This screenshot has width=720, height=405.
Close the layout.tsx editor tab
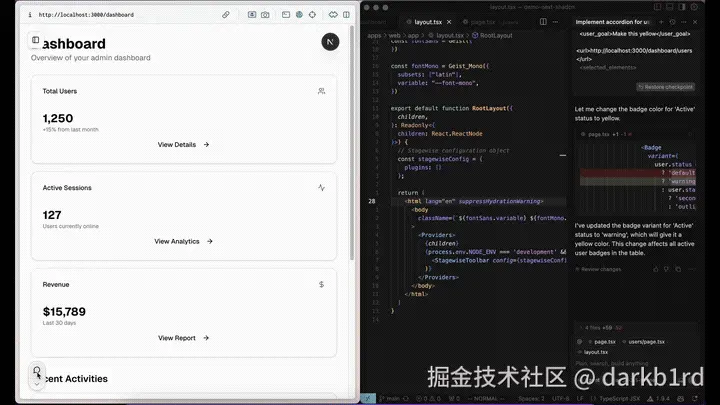coord(449,22)
